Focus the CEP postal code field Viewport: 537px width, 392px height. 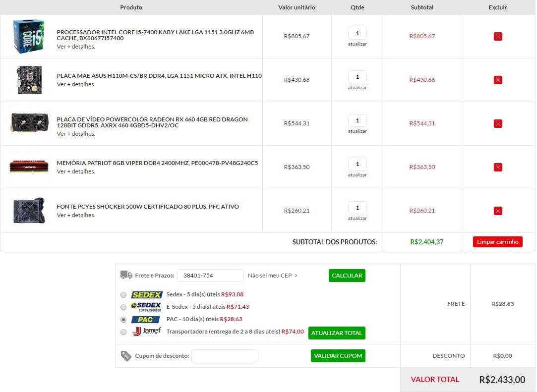(x=210, y=276)
